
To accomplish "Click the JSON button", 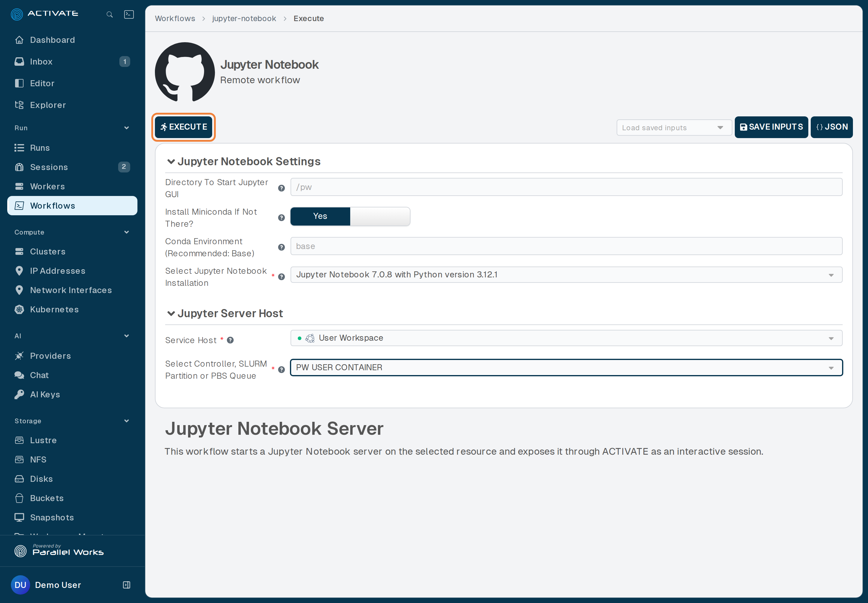I will [x=832, y=127].
